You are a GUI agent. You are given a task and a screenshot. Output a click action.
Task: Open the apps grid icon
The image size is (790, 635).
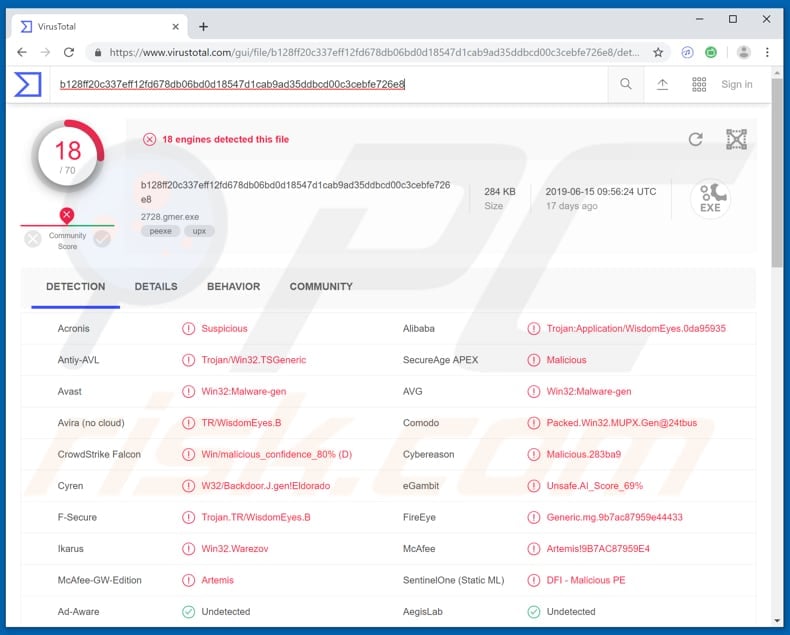click(x=699, y=85)
